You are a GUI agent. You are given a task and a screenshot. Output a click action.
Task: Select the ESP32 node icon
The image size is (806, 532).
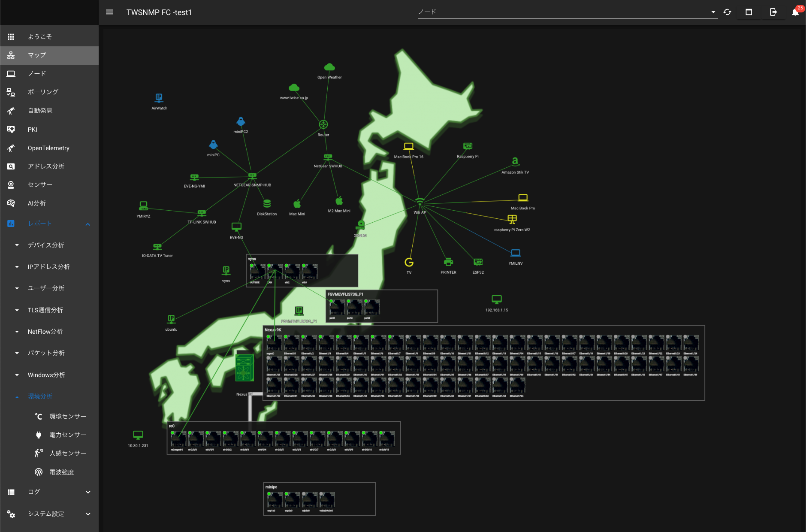478,262
